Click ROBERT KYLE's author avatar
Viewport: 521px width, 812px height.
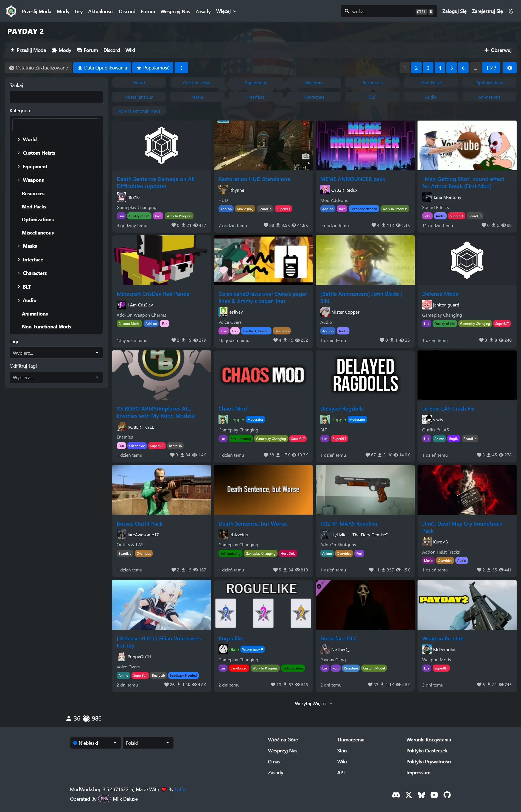121,427
